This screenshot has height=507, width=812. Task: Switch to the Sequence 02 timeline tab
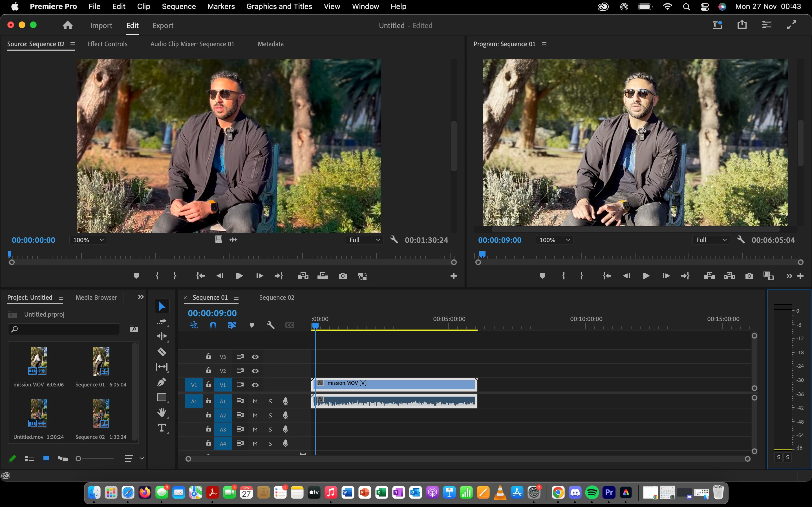pyautogui.click(x=277, y=297)
